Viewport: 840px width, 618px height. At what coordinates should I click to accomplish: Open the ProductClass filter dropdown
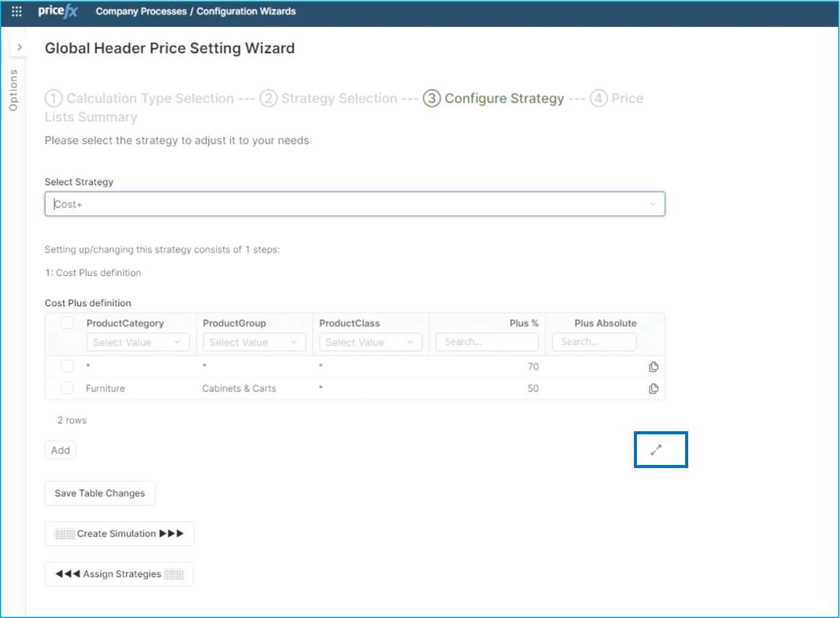[x=370, y=342]
